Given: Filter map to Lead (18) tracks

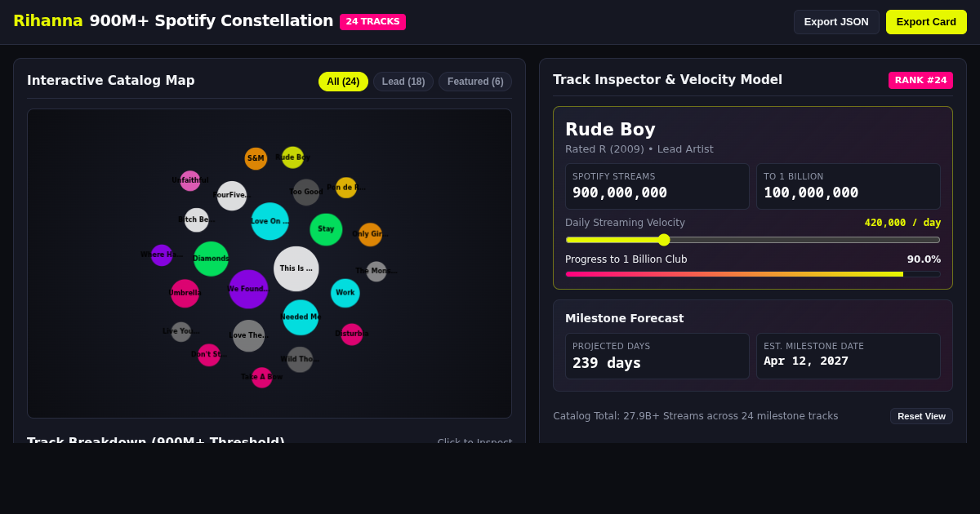Looking at the screenshot, I should point(403,82).
